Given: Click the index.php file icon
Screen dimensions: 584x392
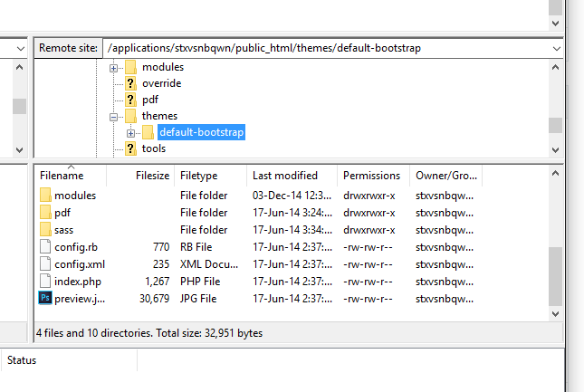Looking at the screenshot, I should tap(45, 281).
